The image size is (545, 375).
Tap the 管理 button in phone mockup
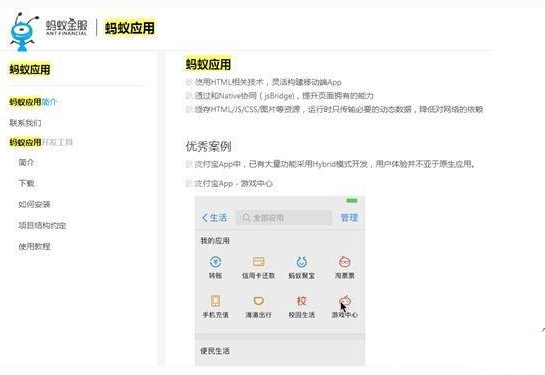349,218
